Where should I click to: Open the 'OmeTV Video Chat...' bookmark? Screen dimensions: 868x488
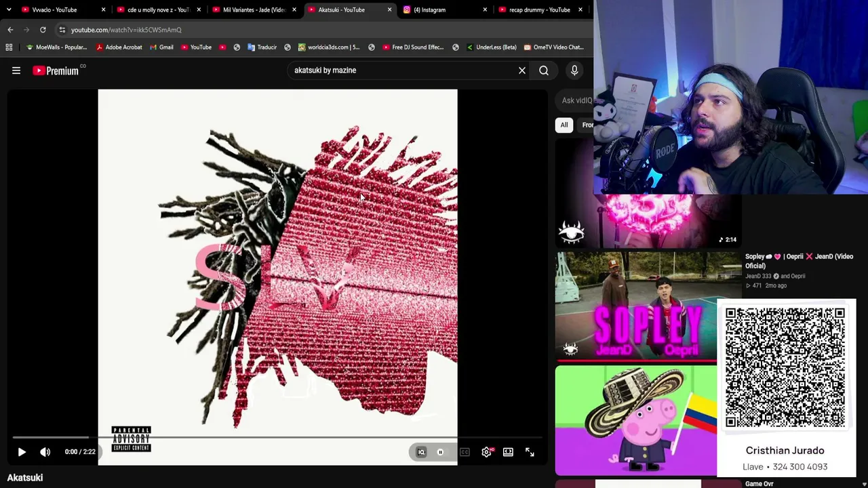[553, 47]
